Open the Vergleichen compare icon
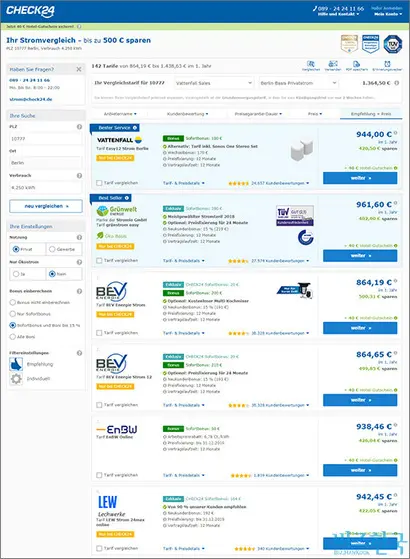410x559 pixels. tap(311, 65)
